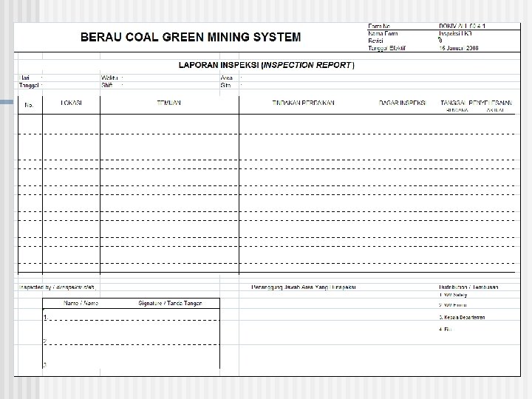
Task: Click the 'BERAU COAL GREEN MINING SYSTEM' title
Action: 191,37
